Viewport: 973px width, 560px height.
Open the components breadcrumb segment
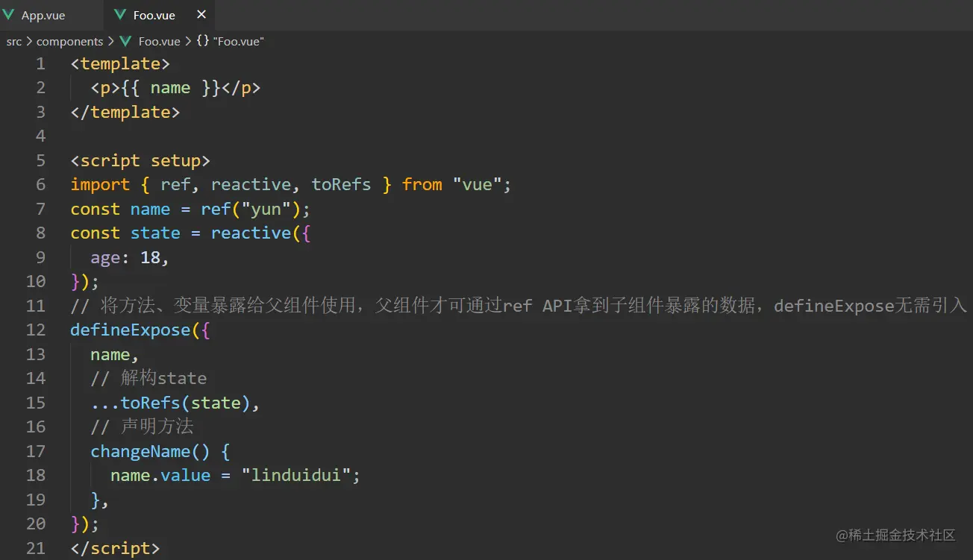click(69, 42)
